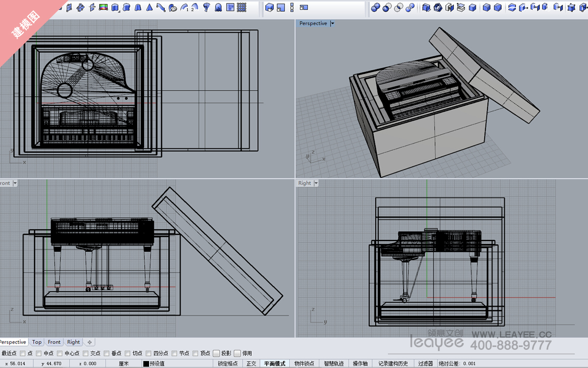Screen dimensions: 588x368
Task: Click the Boolean Union icon
Action: (376, 7)
